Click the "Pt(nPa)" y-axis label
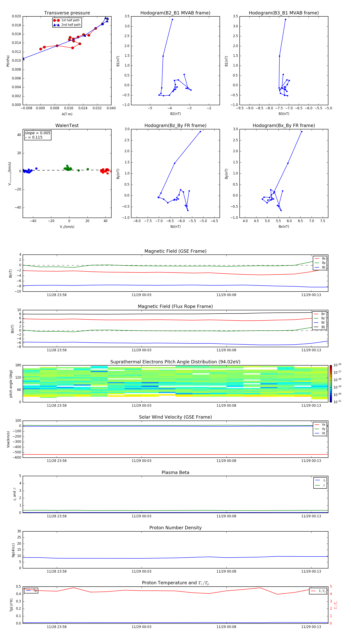The height and width of the screenshot is (644, 351). click(x=8, y=61)
